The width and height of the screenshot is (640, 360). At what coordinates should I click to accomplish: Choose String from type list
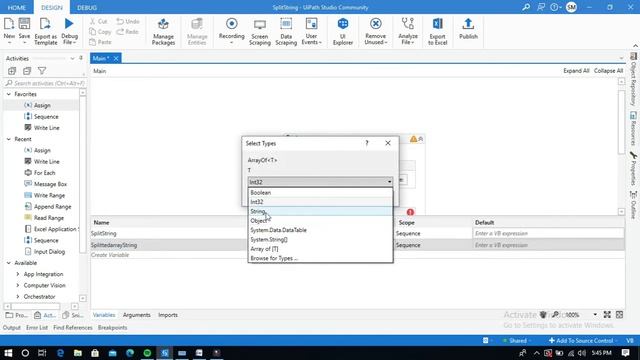coord(320,211)
